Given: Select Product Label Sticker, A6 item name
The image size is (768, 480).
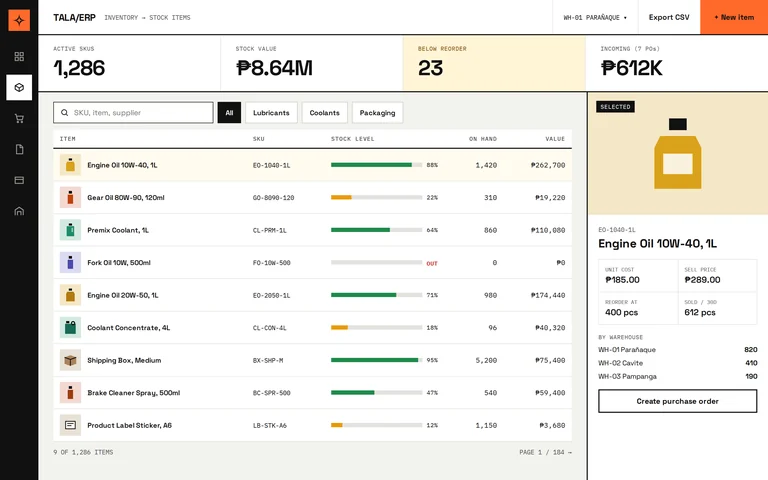Looking at the screenshot, I should click(x=130, y=425).
